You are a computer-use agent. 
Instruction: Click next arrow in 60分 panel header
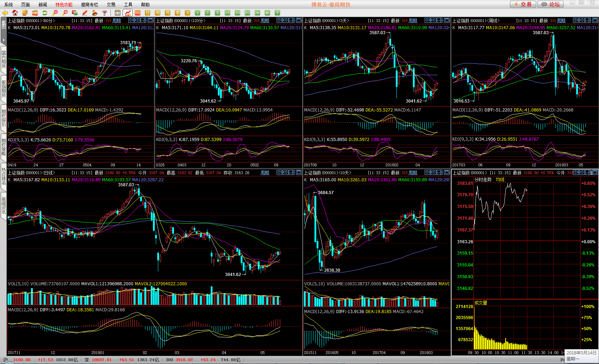(137, 20)
